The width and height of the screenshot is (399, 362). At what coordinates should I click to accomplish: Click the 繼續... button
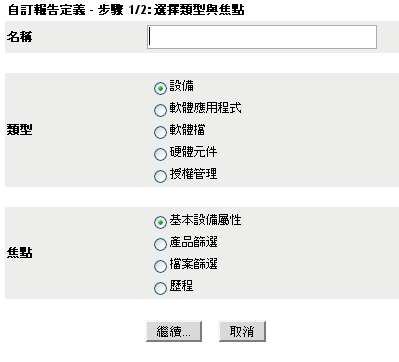coord(174,331)
